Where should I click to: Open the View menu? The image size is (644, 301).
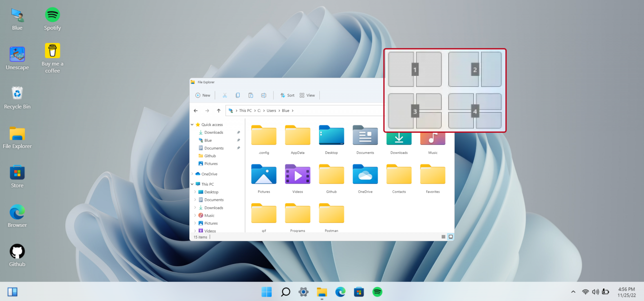click(x=307, y=95)
